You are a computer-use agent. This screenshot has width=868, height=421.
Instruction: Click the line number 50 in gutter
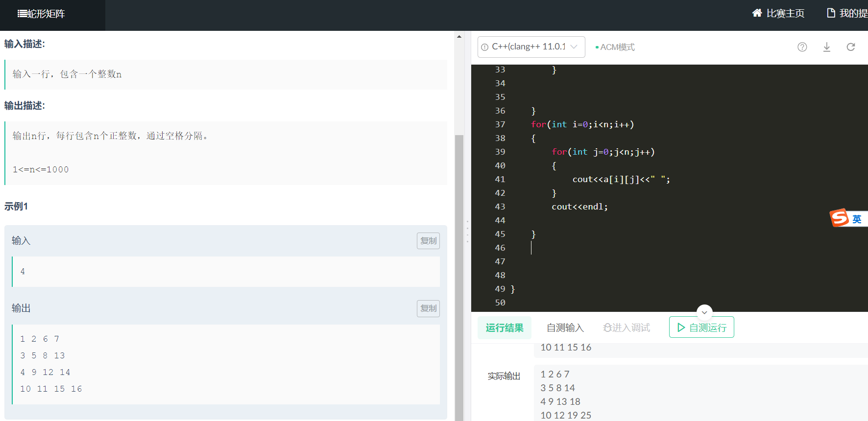500,303
